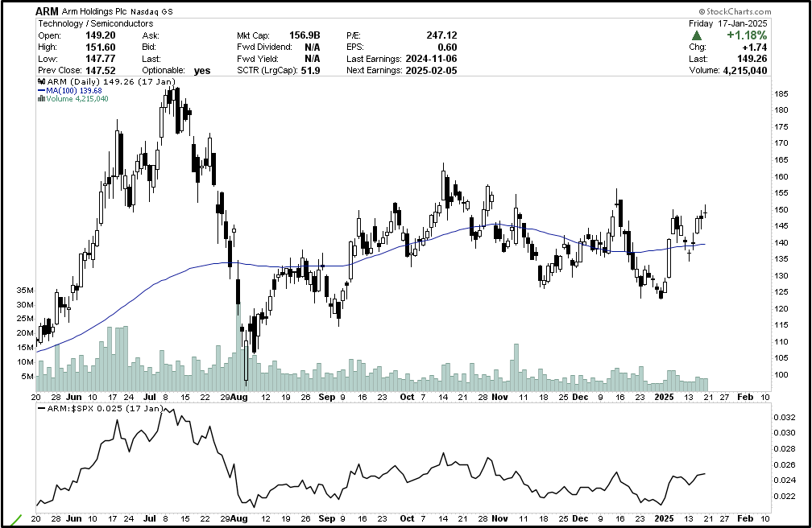Click the Optionable value yes

point(202,70)
